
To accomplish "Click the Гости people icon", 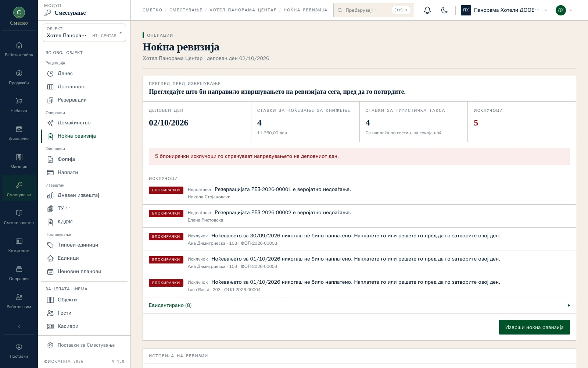I will coord(50,313).
